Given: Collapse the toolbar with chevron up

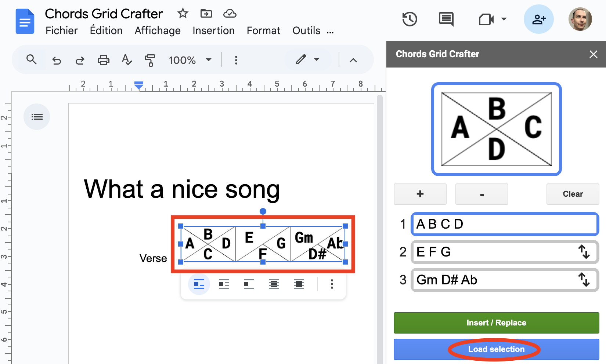Looking at the screenshot, I should (353, 60).
